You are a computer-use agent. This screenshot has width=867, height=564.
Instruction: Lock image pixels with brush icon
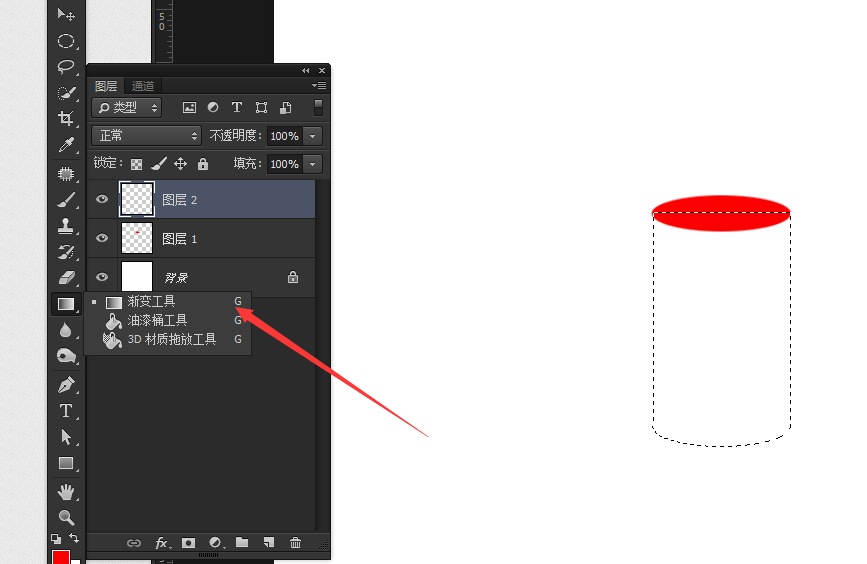159,164
